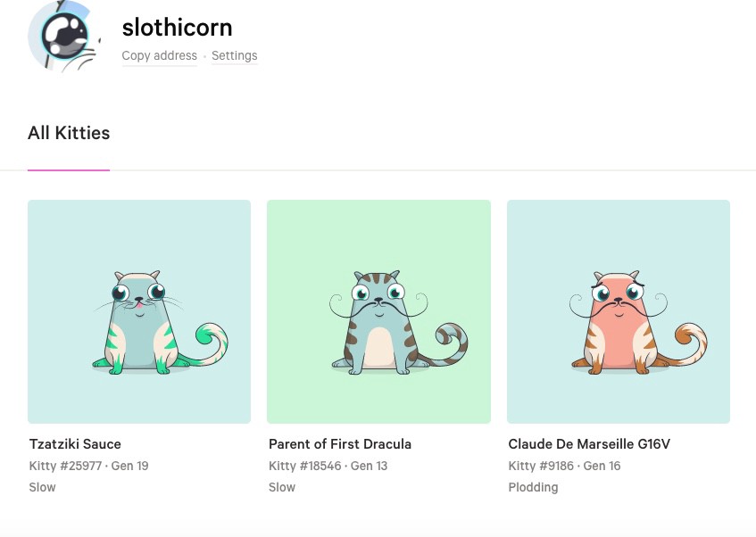This screenshot has width=756, height=537.
Task: Click Kitty #25977 Gen 19 text
Action: (87, 466)
